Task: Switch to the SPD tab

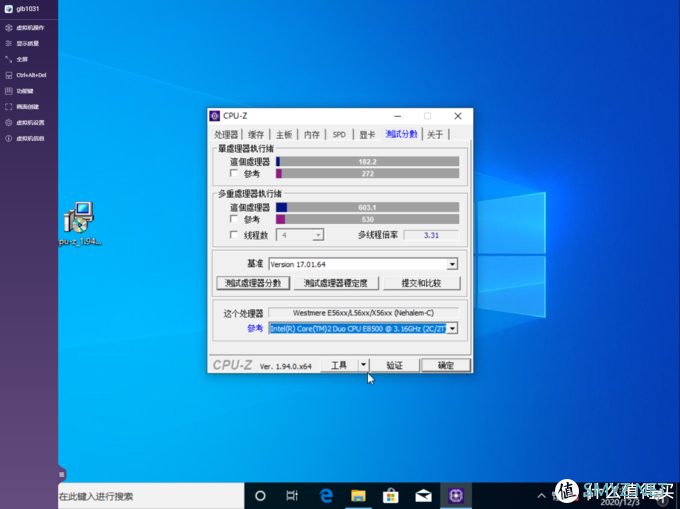Action: pyautogui.click(x=339, y=134)
